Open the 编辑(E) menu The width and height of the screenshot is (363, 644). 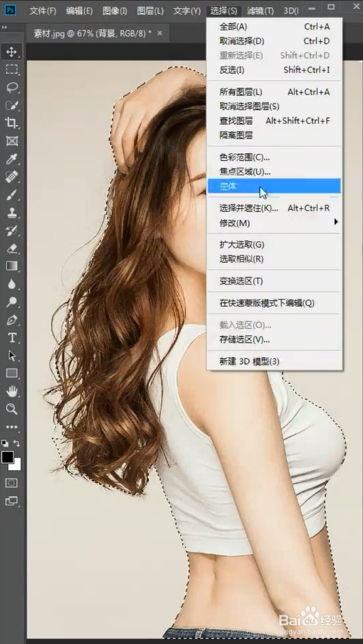[x=79, y=11]
